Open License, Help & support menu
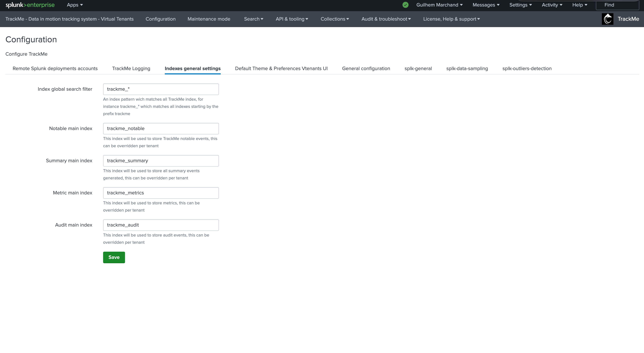This screenshot has width=644, height=353. point(452,19)
